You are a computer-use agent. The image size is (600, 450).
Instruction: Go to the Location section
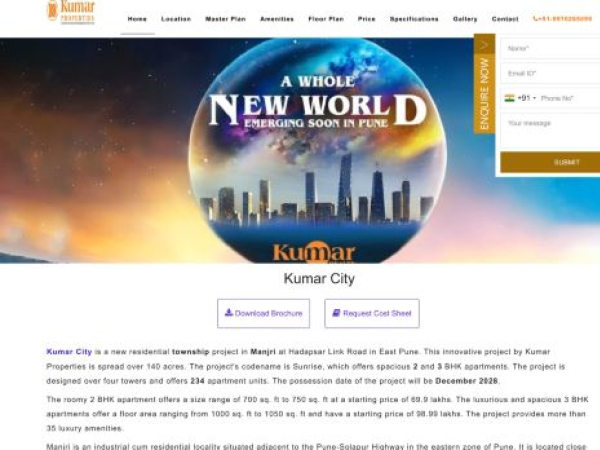176,19
